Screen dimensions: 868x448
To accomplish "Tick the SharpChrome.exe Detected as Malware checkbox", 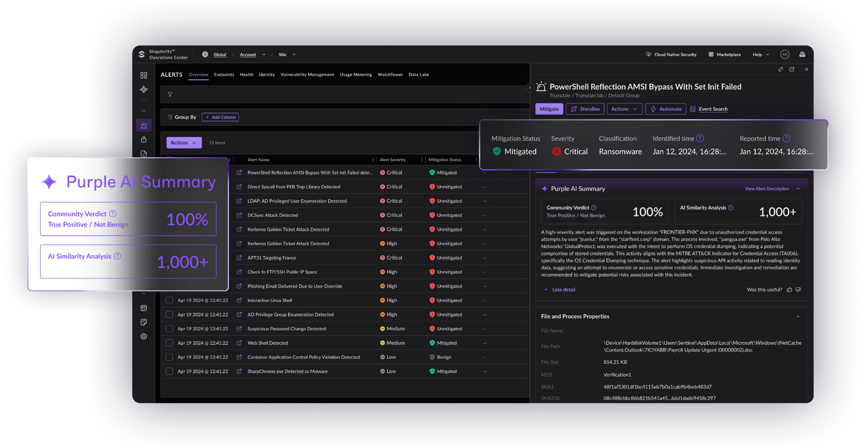I will point(169,371).
